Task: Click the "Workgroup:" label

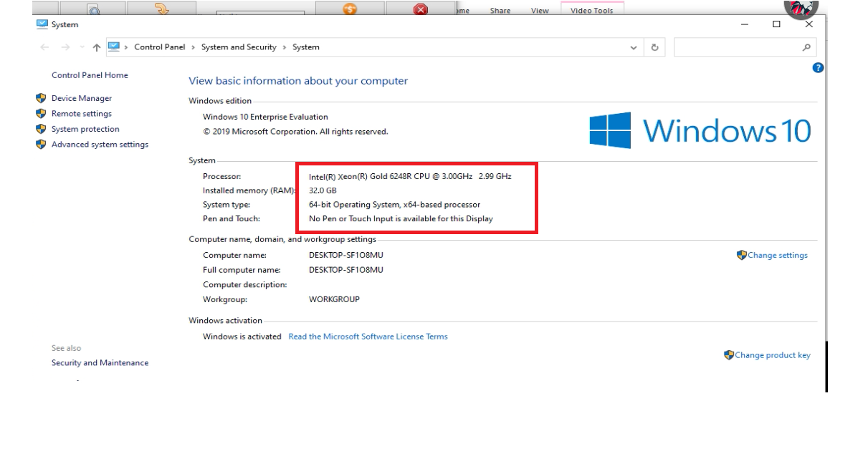Action: pos(225,299)
